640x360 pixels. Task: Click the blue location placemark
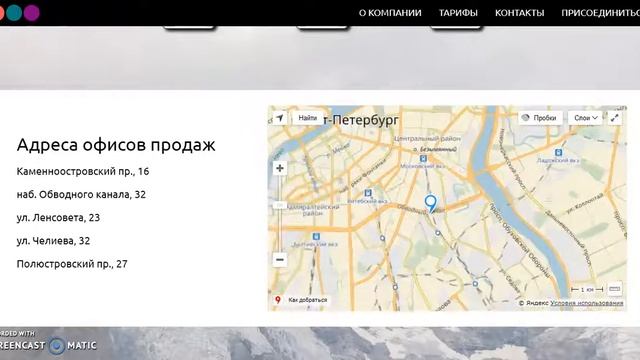tap(431, 204)
